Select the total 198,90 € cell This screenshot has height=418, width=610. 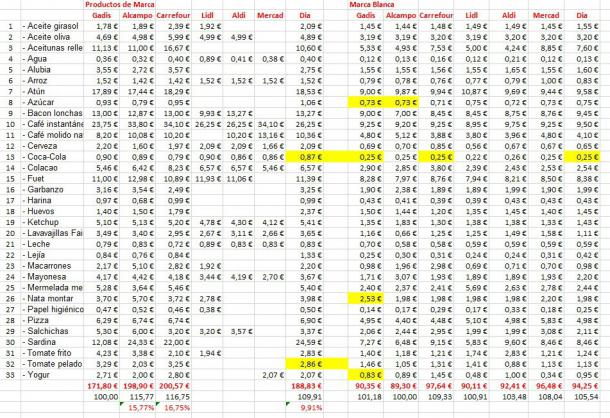pyautogui.click(x=137, y=386)
